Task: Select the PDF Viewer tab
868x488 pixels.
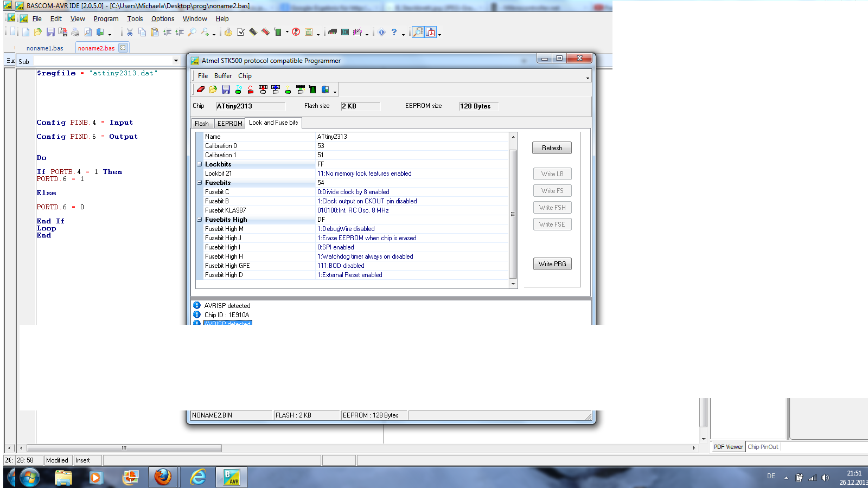Action: [x=729, y=447]
